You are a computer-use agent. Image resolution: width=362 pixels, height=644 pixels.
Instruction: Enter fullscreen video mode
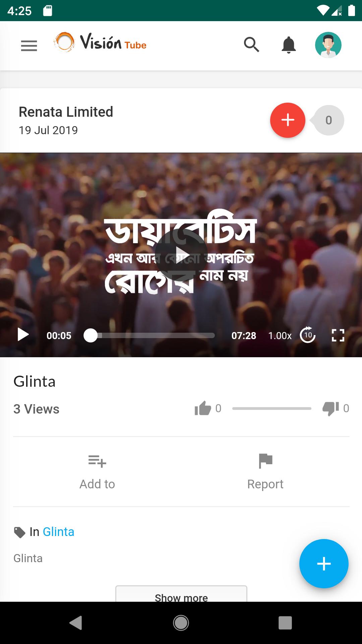pos(338,335)
